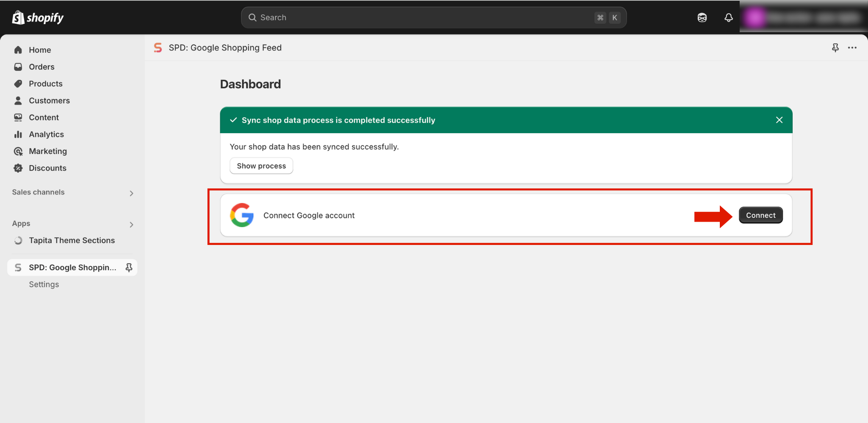Screen dimensions: 868x423
Task: Open Tapita Theme Sections app
Action: (x=72, y=240)
